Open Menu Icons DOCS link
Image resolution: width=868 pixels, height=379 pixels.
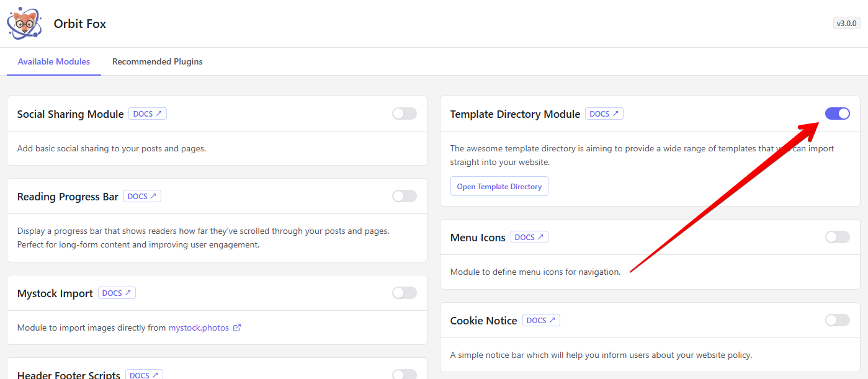pos(529,238)
